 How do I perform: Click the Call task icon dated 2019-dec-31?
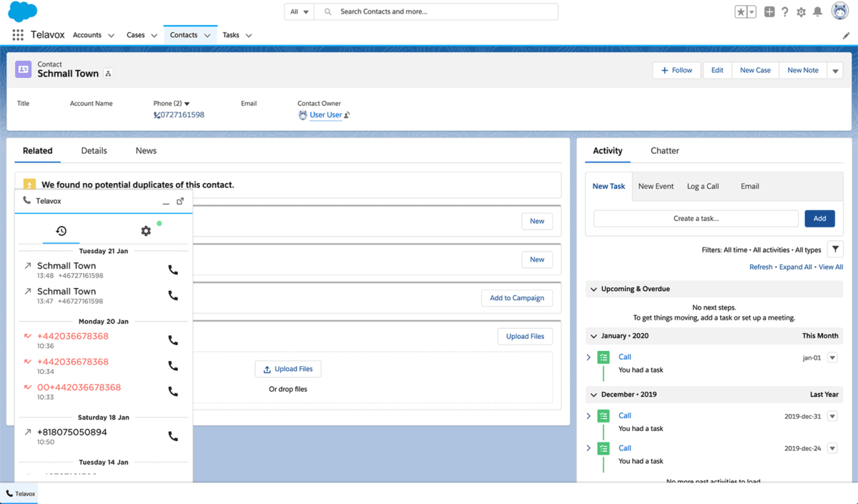tap(603, 416)
